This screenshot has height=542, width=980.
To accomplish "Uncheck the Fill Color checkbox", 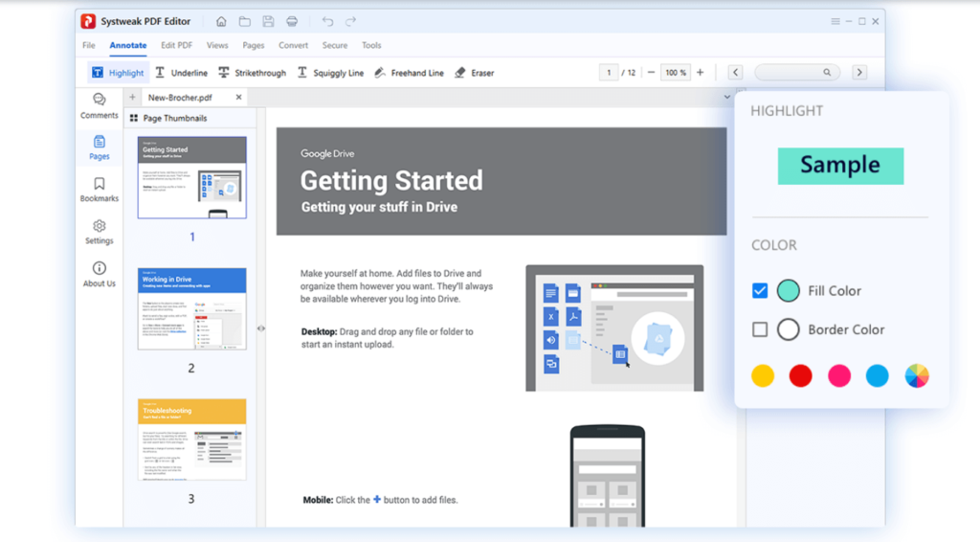I will 759,291.
